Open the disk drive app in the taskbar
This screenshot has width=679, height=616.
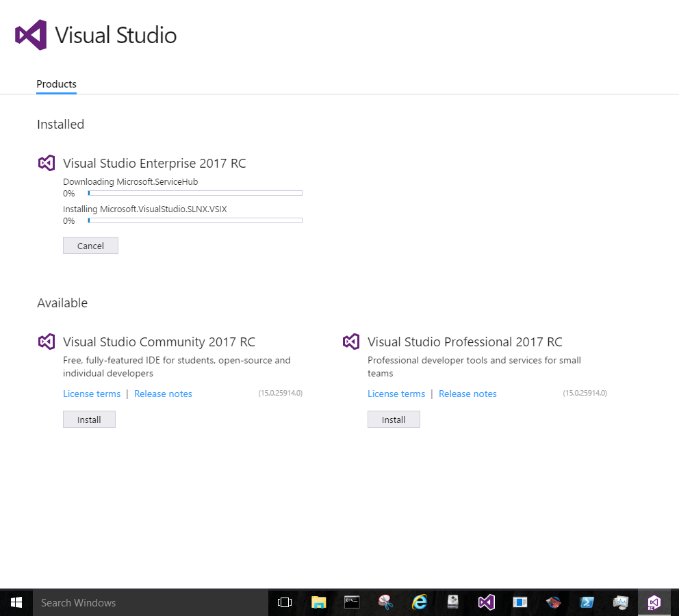(453, 602)
